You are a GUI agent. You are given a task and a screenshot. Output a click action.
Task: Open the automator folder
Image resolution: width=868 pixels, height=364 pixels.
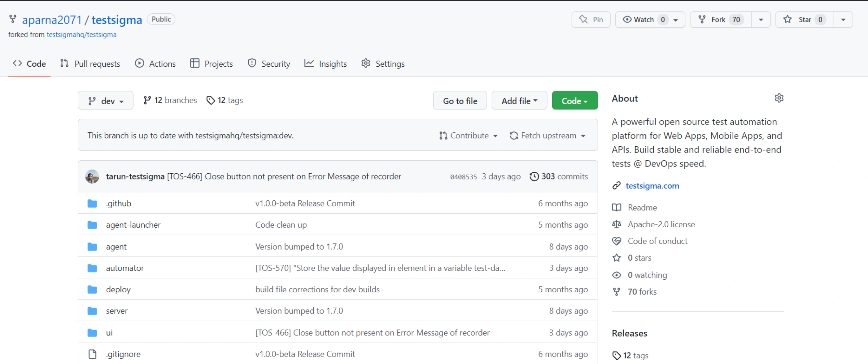[125, 268]
